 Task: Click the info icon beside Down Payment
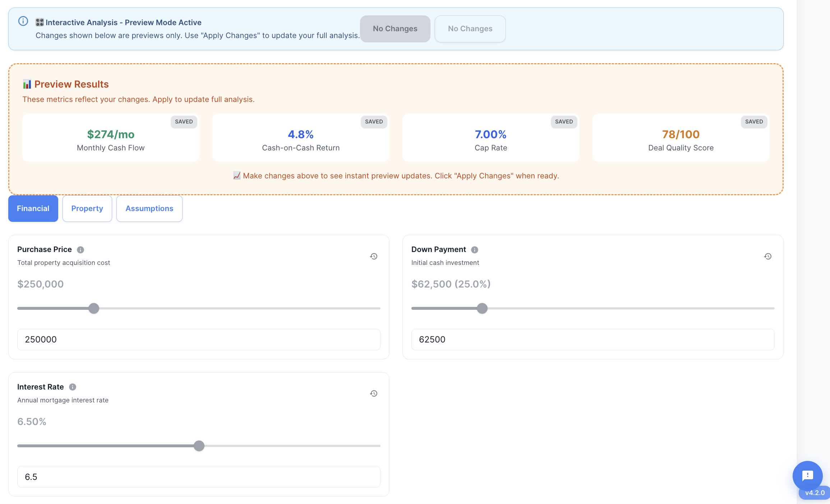[474, 250]
